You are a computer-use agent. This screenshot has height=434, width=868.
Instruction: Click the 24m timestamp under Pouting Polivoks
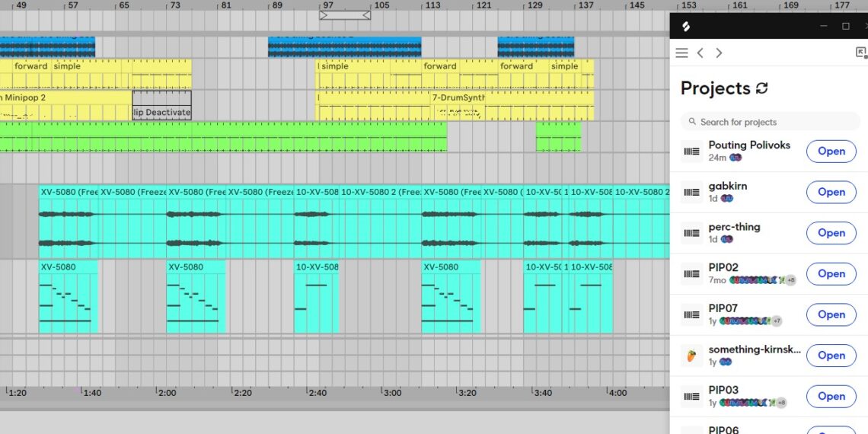(x=717, y=158)
